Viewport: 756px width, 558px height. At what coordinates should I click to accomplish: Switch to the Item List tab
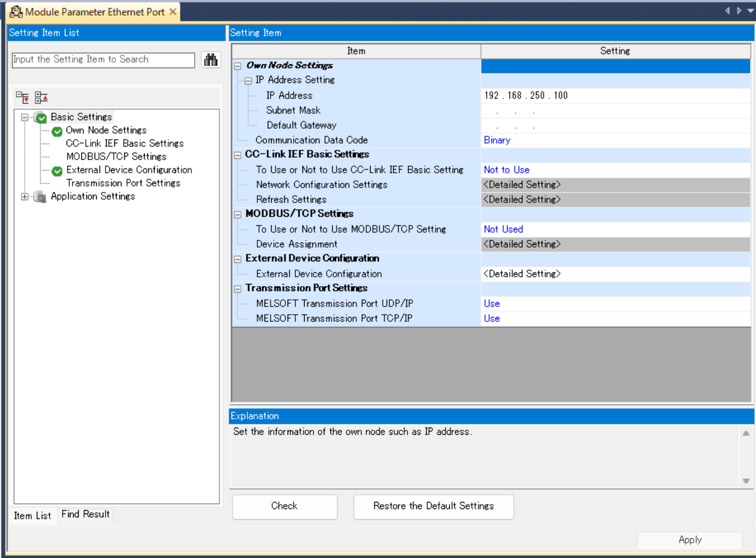pos(32,516)
